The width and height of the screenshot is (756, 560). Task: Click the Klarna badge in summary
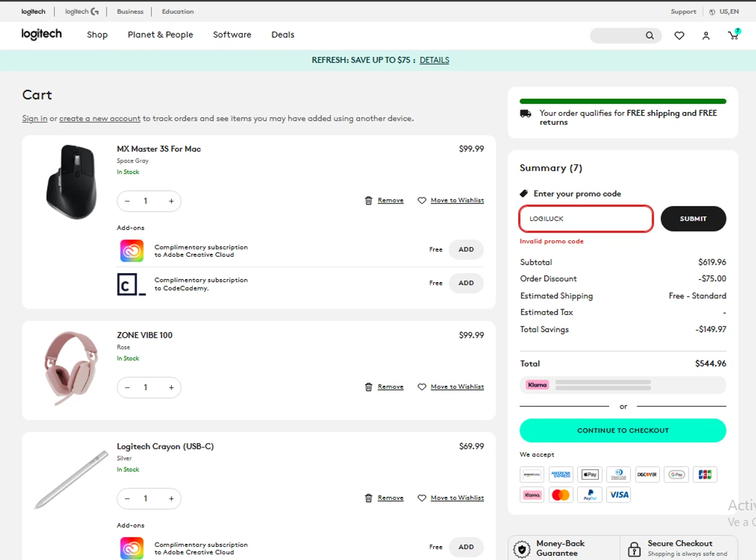537,385
